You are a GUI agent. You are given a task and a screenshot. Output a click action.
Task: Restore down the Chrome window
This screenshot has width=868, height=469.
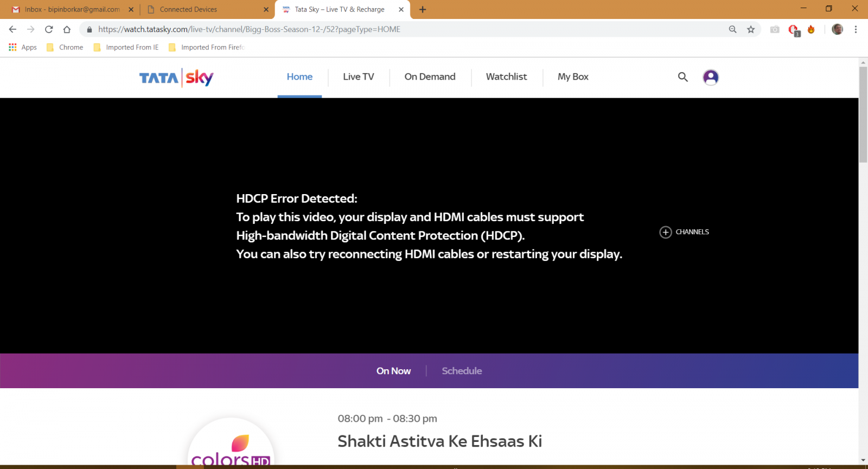coord(828,9)
